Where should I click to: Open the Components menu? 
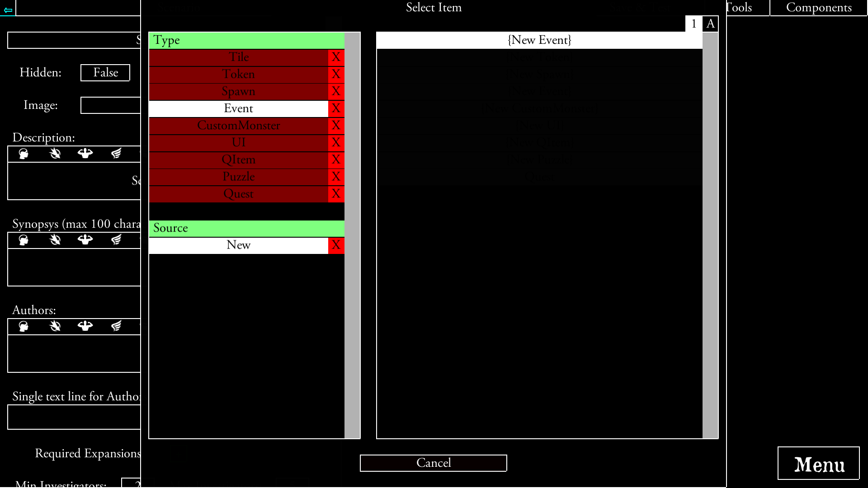pyautogui.click(x=818, y=7)
